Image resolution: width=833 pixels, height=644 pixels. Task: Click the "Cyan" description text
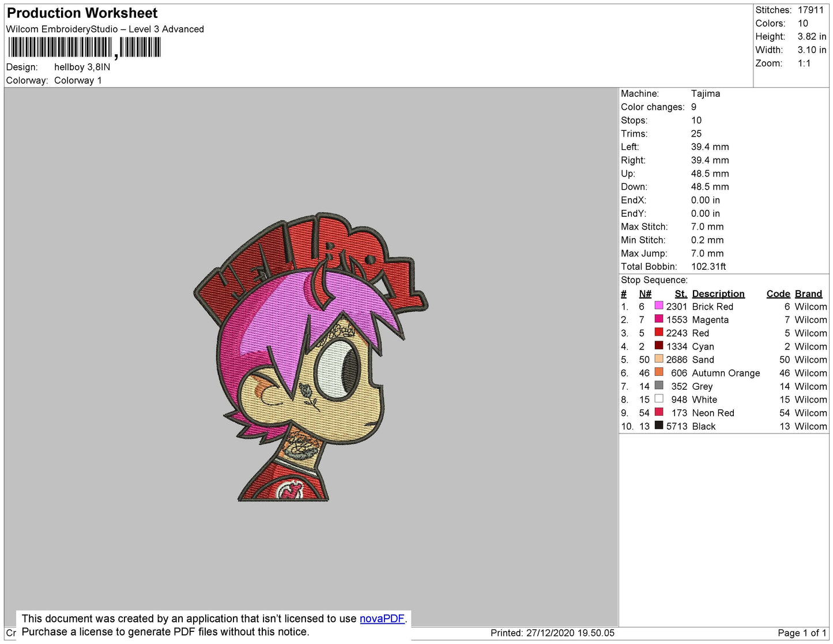pos(703,347)
